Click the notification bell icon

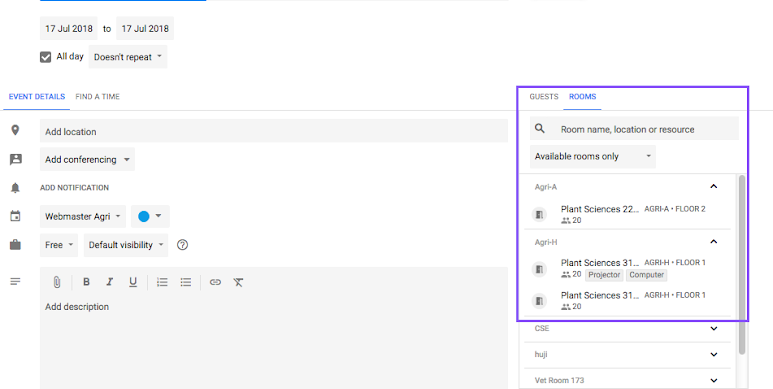(x=15, y=187)
